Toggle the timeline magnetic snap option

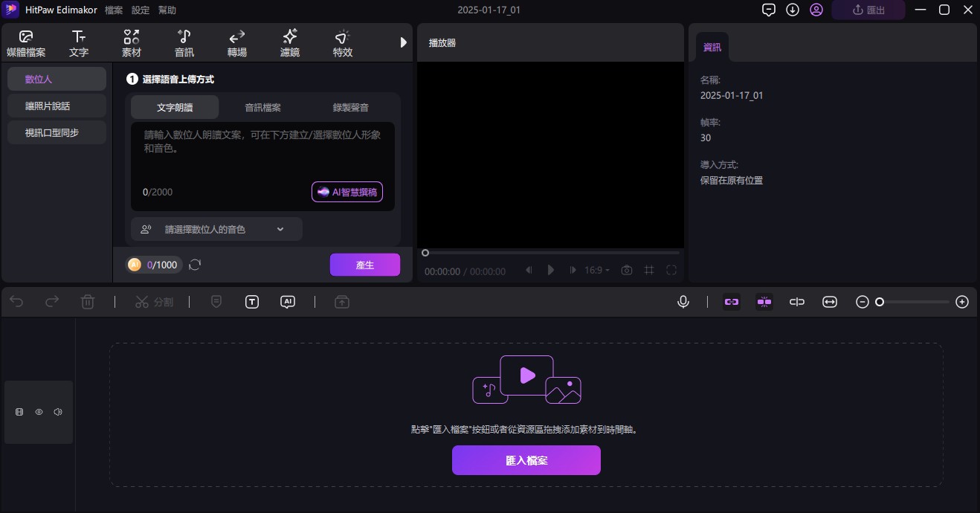coord(764,302)
